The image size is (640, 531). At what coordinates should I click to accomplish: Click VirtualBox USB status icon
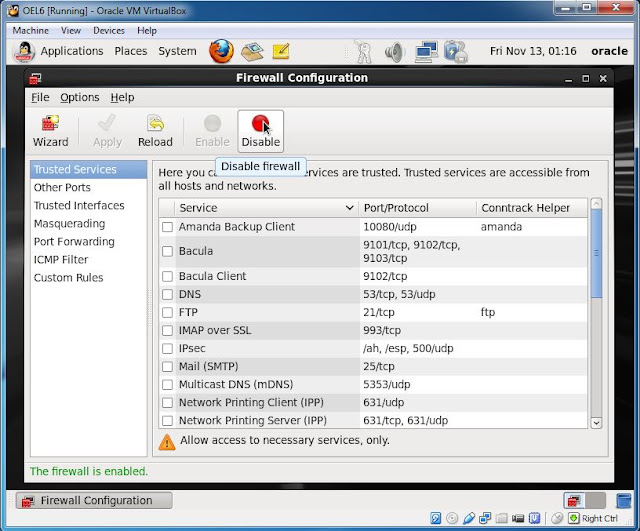(469, 518)
